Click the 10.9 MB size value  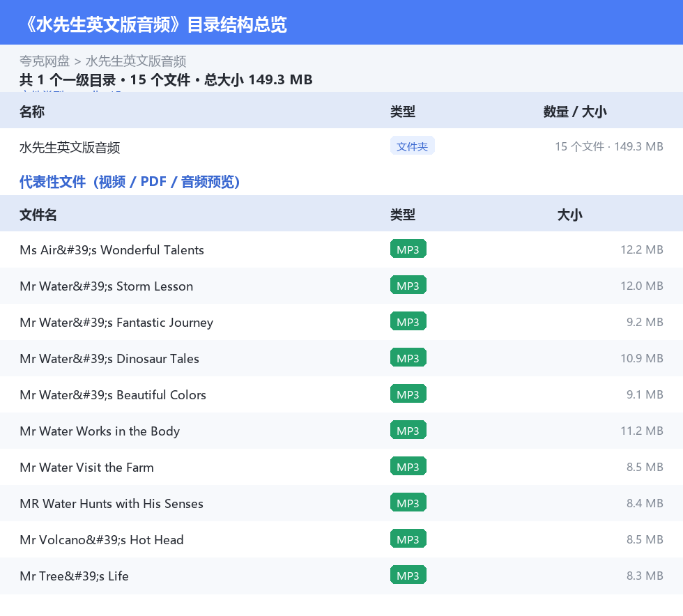tap(642, 358)
